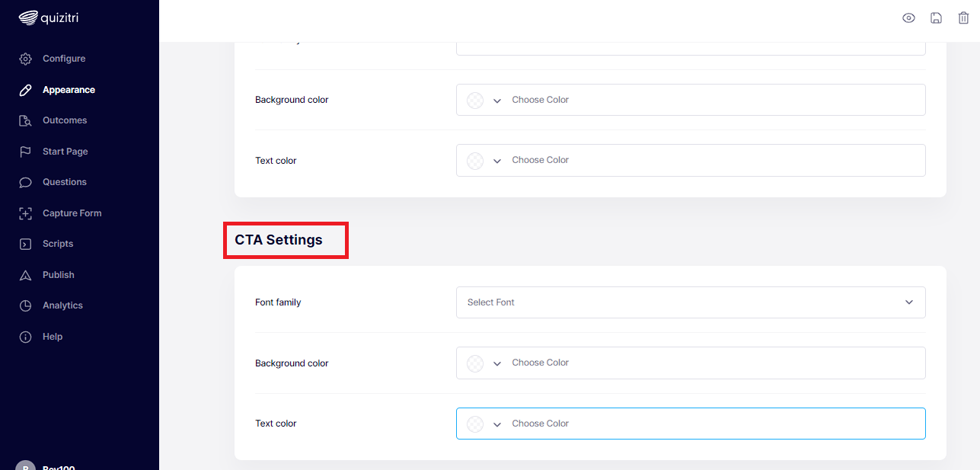Screen dimensions: 980x470
Task: Click chevron in upper Background color field
Action: coord(497,101)
